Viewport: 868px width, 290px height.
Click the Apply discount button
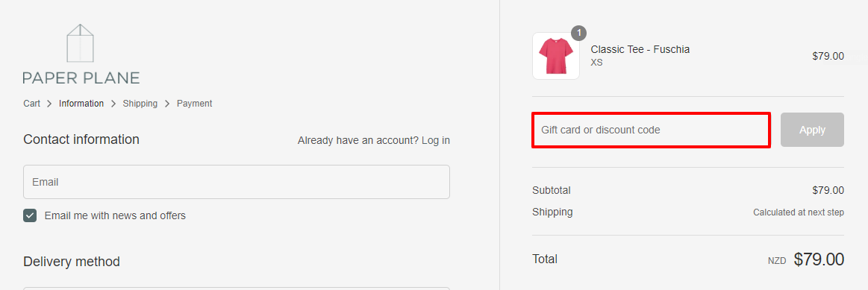point(812,130)
